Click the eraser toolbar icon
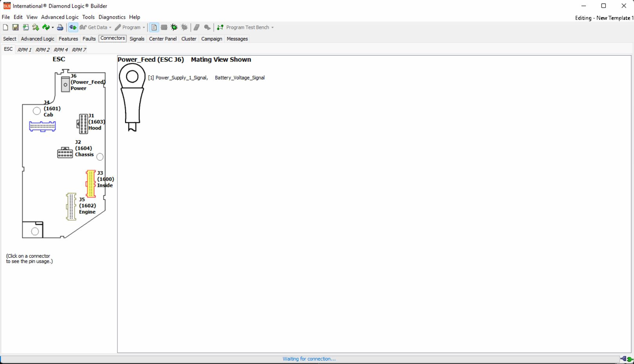Image resolution: width=634 pixels, height=364 pixels. (196, 27)
